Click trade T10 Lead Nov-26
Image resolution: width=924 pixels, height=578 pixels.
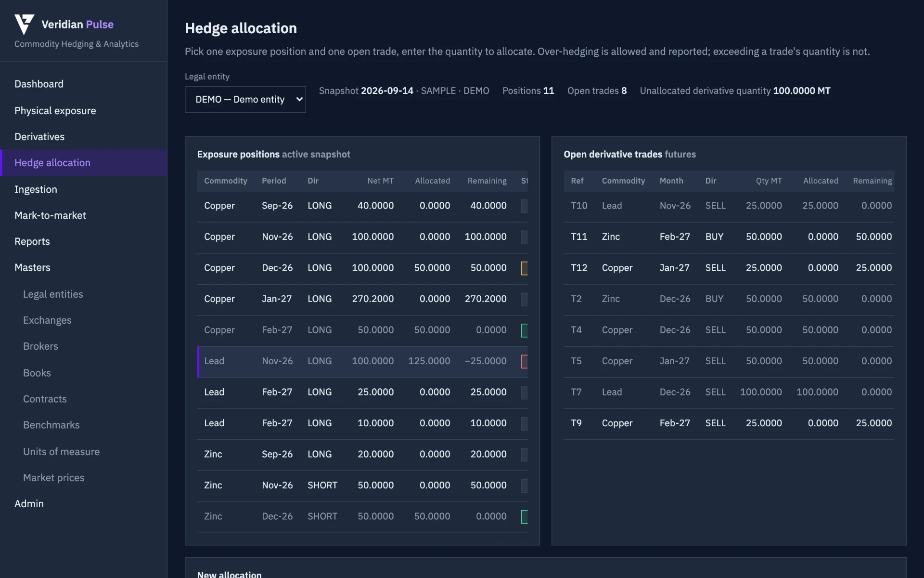tap(729, 206)
